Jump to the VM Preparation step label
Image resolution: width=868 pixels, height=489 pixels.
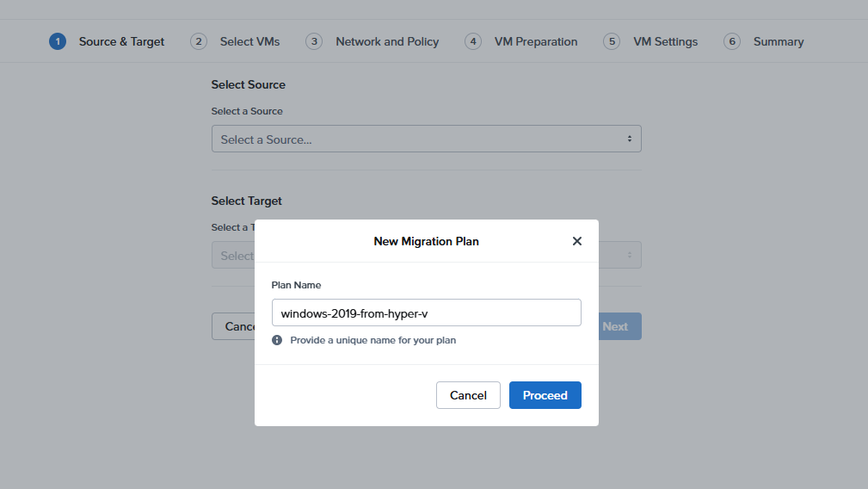point(536,41)
